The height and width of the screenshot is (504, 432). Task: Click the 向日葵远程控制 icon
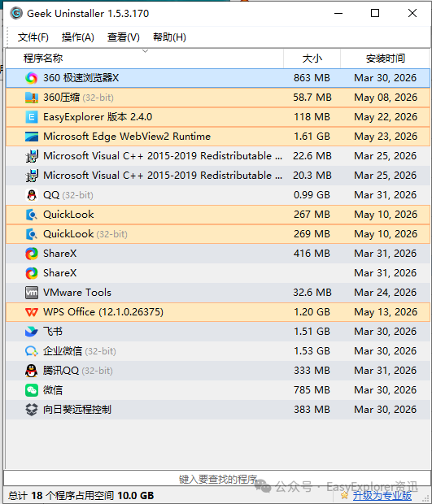pos(32,410)
